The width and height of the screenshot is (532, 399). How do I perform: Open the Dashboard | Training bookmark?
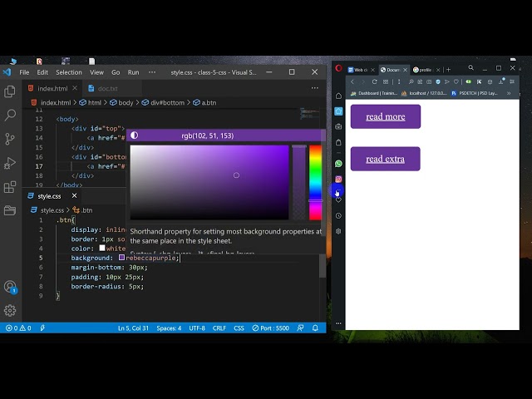374,93
